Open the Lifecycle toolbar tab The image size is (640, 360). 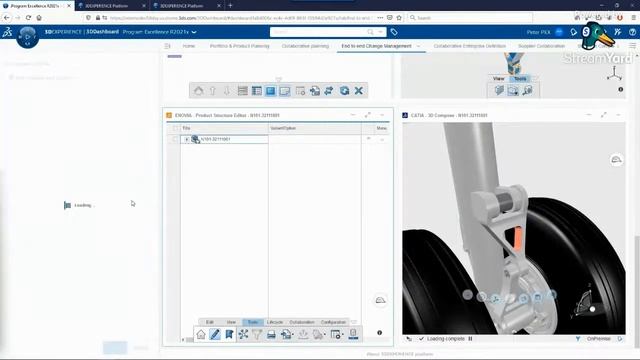pos(275,322)
